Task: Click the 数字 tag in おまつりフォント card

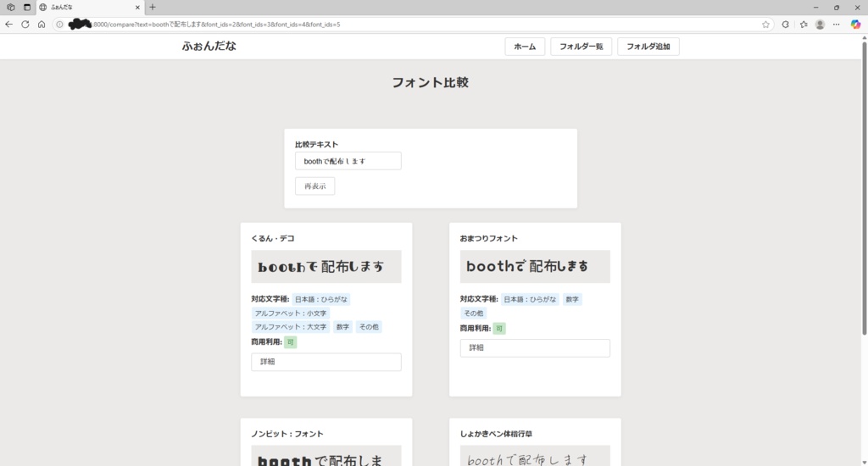Action: tap(572, 299)
